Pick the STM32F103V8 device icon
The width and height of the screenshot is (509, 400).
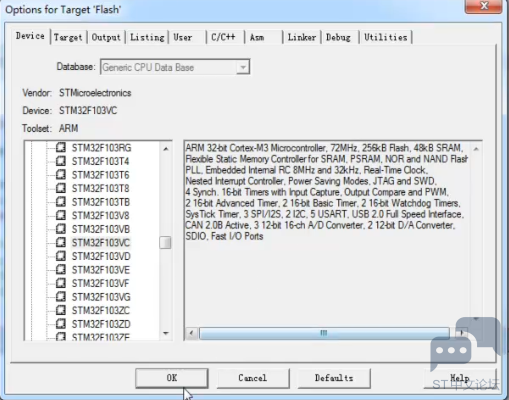61,215
